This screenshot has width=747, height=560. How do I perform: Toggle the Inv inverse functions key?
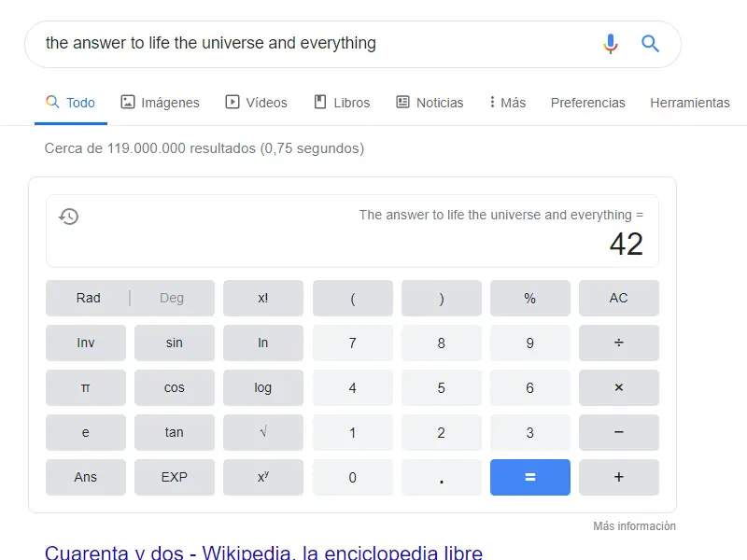click(86, 343)
